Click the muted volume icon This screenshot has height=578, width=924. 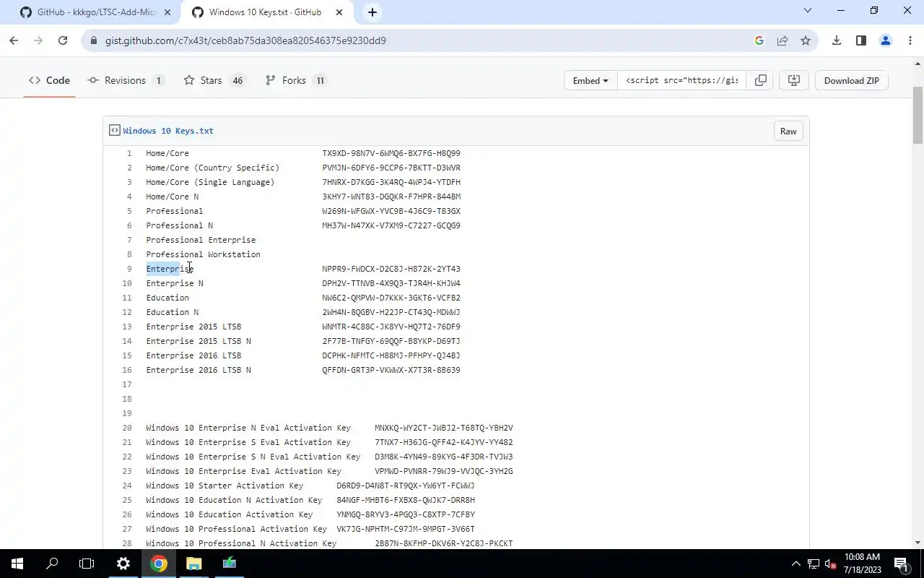(831, 564)
